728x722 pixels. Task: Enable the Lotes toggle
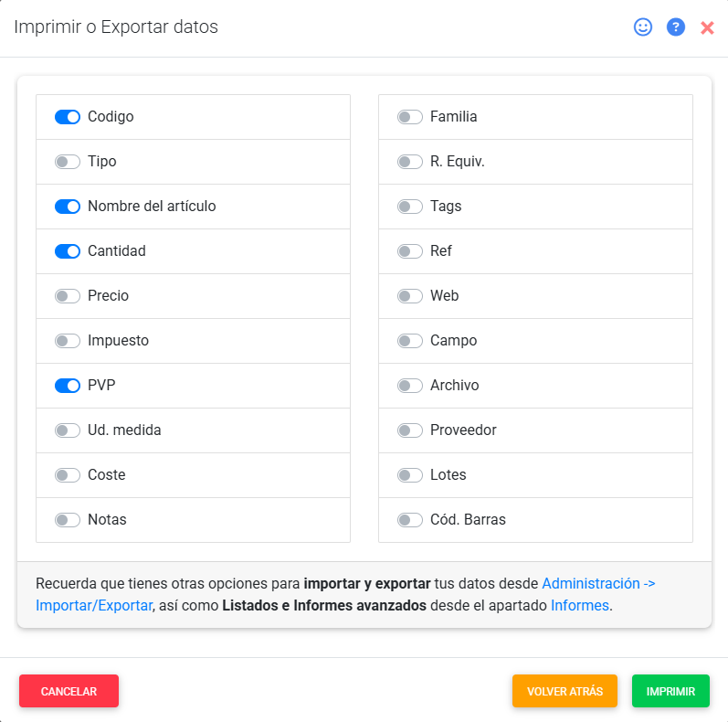point(410,475)
